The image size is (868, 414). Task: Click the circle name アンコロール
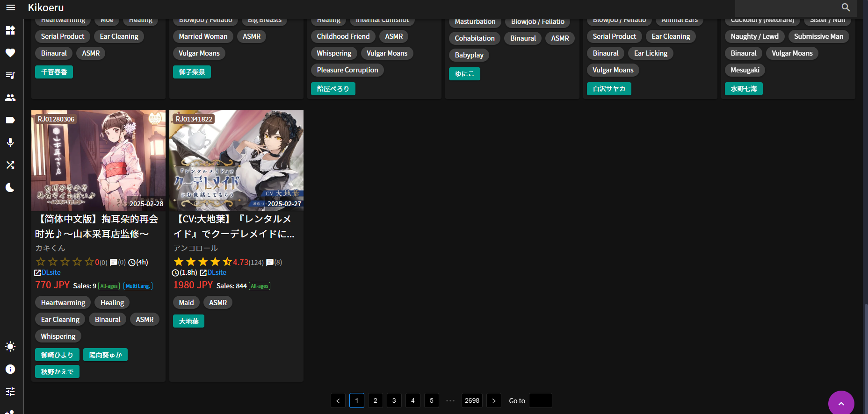(x=195, y=248)
